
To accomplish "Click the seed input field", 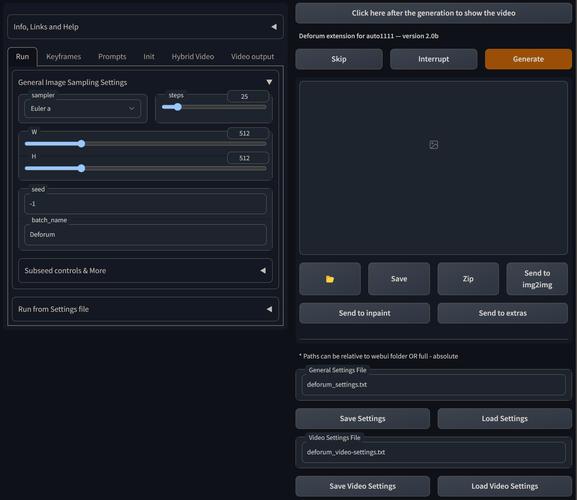I will tap(145, 204).
